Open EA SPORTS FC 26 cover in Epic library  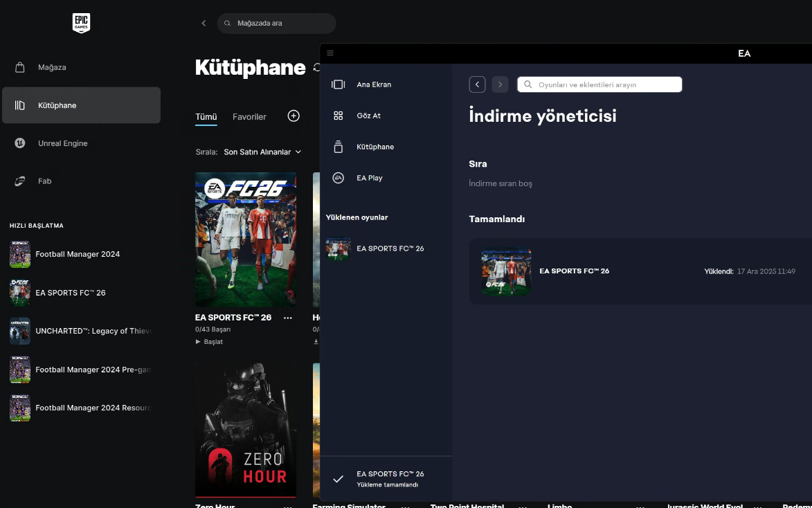point(246,239)
